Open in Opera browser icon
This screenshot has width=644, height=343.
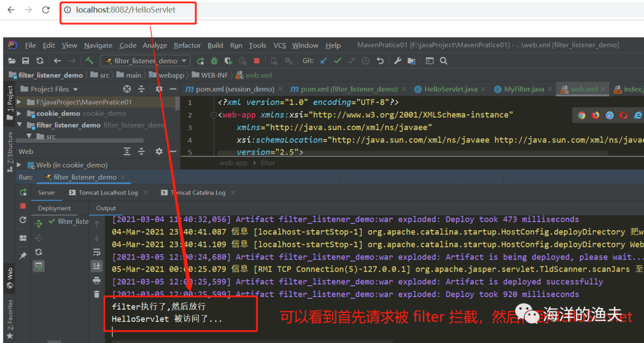click(x=624, y=116)
